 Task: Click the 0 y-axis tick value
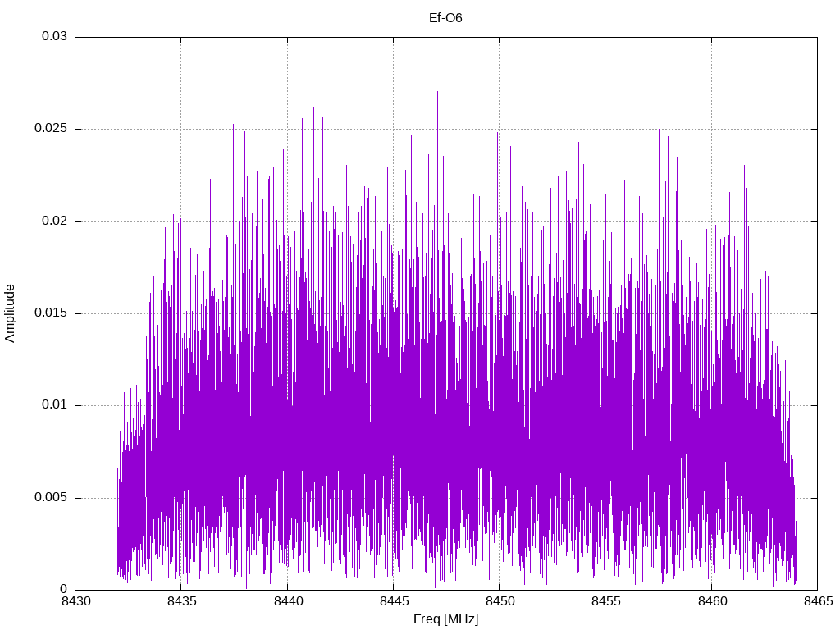[x=63, y=589]
